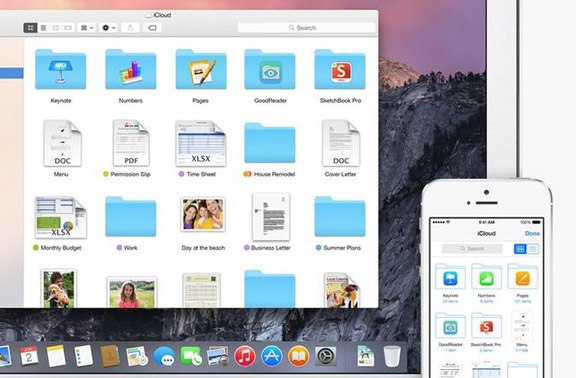Open Contacts from the Dock
The image size is (576, 378).
[110, 356]
